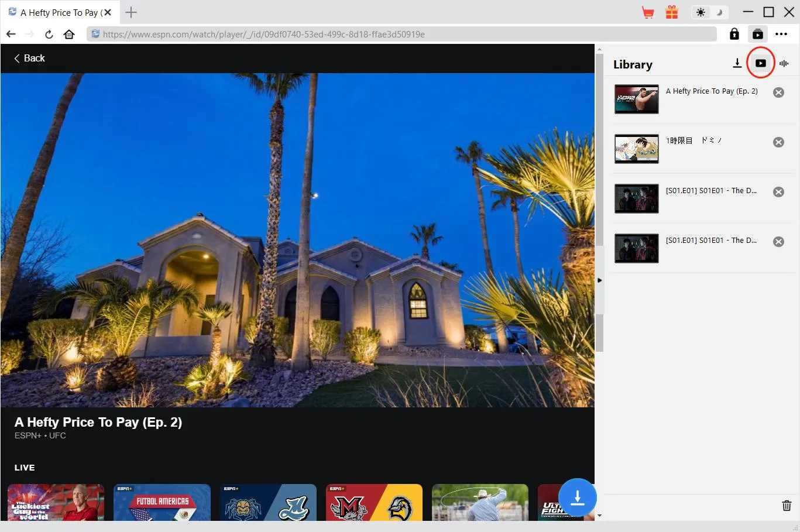Click the shopping cart icon
The image size is (800, 532).
648,12
